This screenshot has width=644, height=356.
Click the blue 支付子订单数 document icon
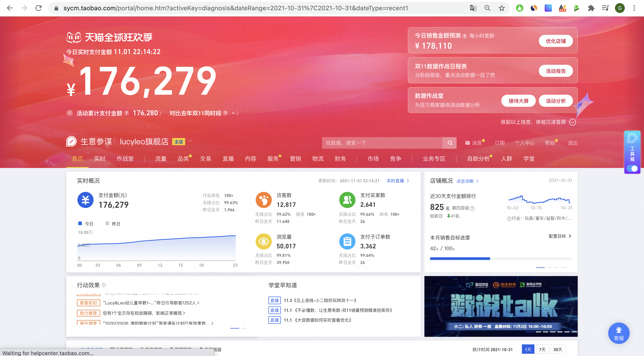coord(347,241)
